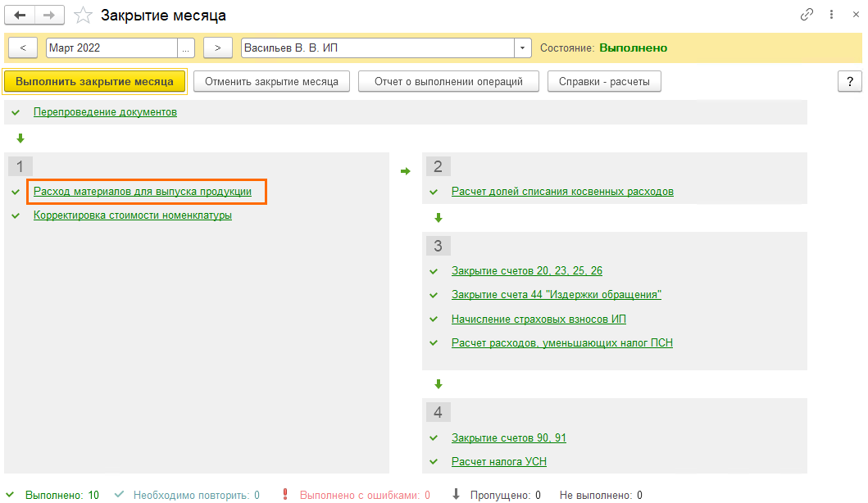The height and width of the screenshot is (503, 868).
Task: Open Справки - расчеты menu
Action: (x=604, y=81)
